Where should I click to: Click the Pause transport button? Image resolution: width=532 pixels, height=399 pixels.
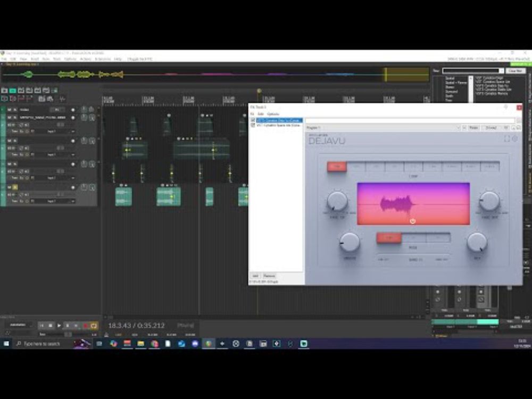(x=68, y=326)
